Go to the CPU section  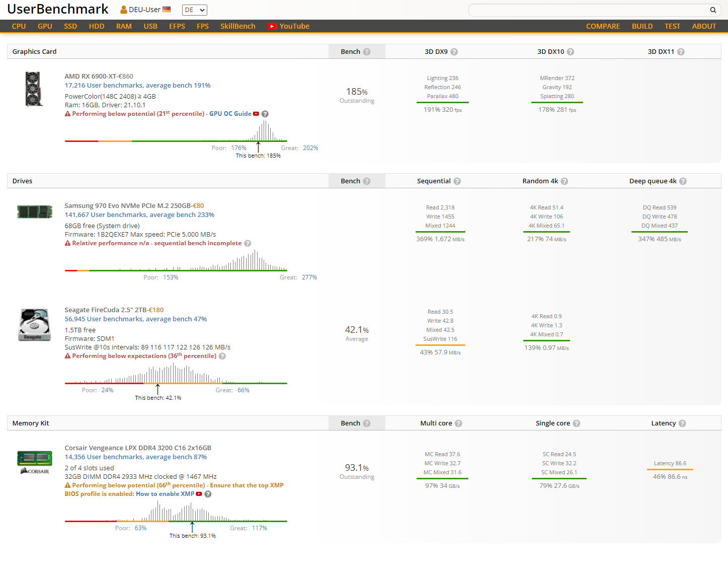tap(19, 26)
